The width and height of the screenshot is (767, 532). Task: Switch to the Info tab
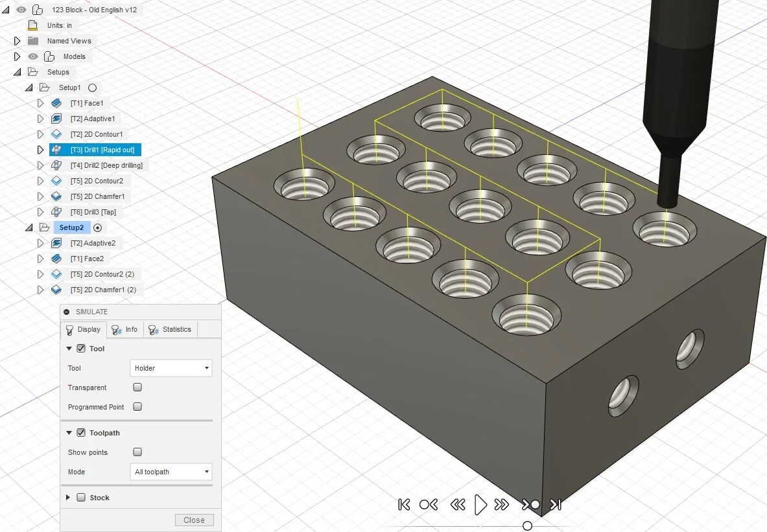coord(124,330)
